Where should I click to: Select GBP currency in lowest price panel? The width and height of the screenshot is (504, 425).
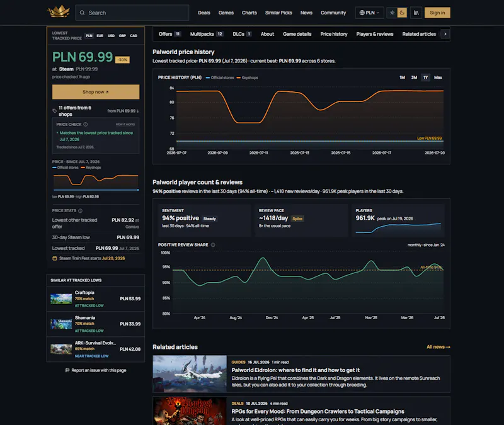(x=122, y=36)
